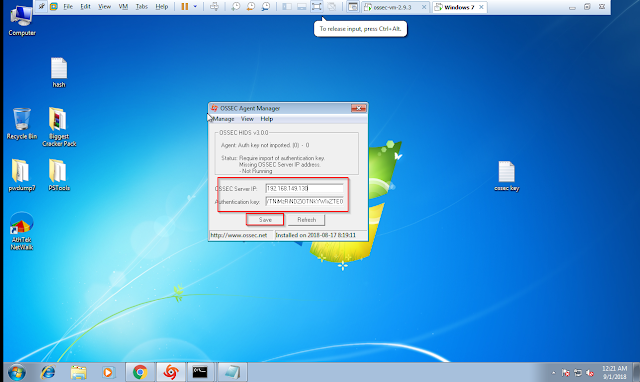Show hidden system tray icons

[x=554, y=372]
